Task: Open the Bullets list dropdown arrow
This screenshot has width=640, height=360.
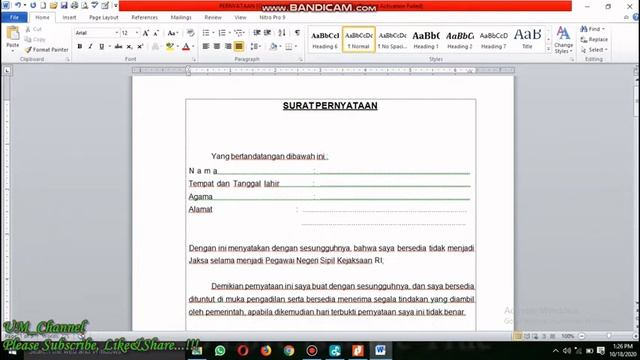Action: [x=213, y=33]
